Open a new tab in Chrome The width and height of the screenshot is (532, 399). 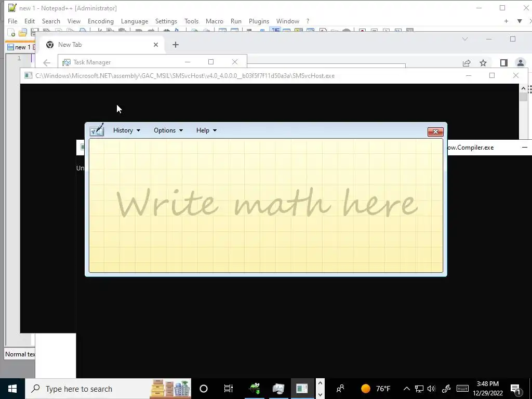tap(176, 45)
